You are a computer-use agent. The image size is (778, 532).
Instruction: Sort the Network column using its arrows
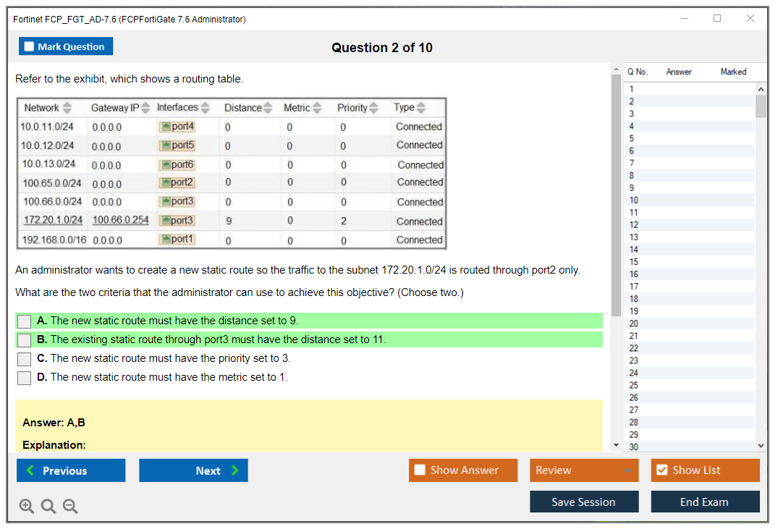(x=69, y=107)
